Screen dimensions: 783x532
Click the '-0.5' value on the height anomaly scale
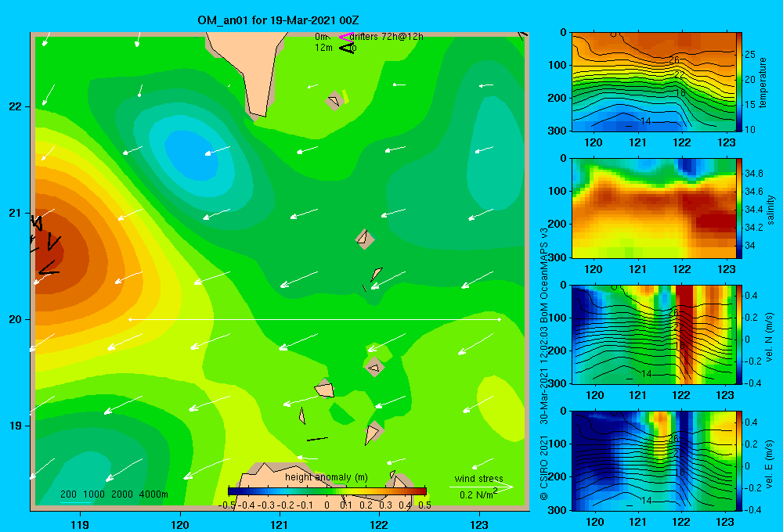227,505
